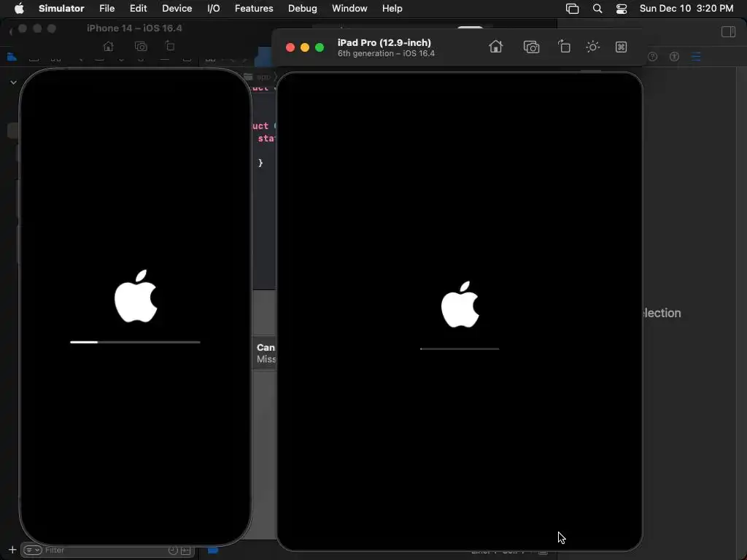Image resolution: width=747 pixels, height=560 pixels.
Task: Open the File menu
Action: (x=107, y=9)
